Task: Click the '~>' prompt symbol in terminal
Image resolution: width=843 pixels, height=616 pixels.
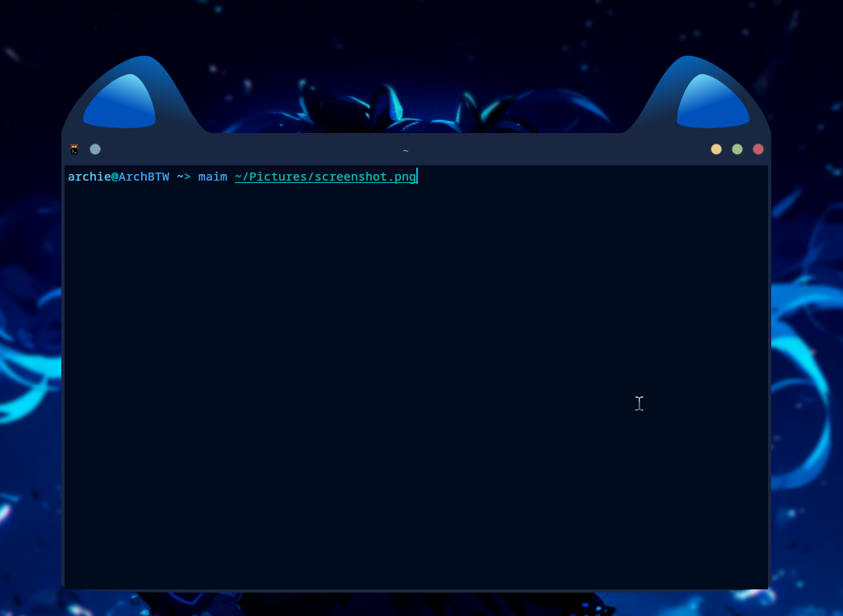Action: [183, 177]
